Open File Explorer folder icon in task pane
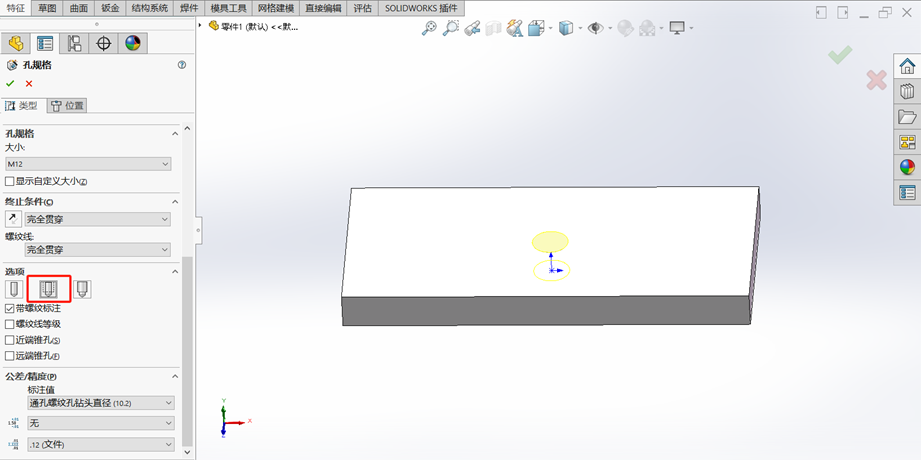This screenshot has height=460, width=921. (907, 117)
